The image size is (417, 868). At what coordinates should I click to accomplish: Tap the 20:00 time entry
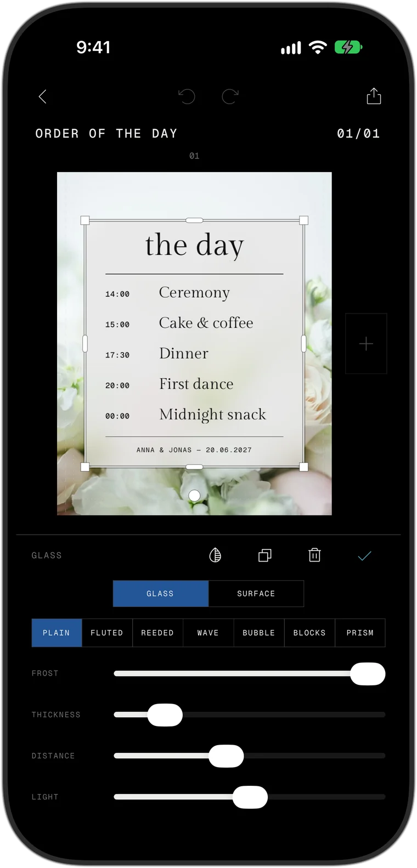(x=117, y=385)
